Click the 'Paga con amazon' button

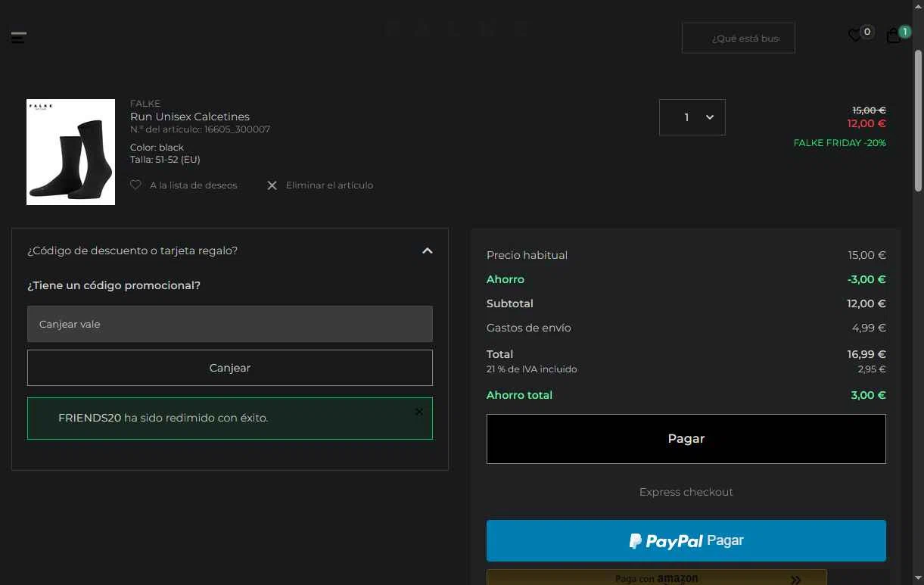tap(657, 577)
